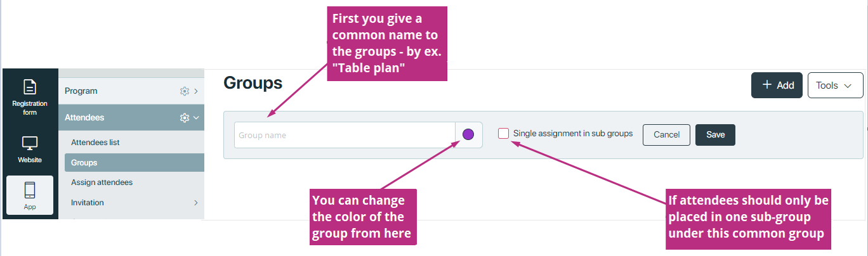Viewport: 868px width, 256px height.
Task: Expand the Invitation submenu arrow
Action: pyautogui.click(x=196, y=203)
